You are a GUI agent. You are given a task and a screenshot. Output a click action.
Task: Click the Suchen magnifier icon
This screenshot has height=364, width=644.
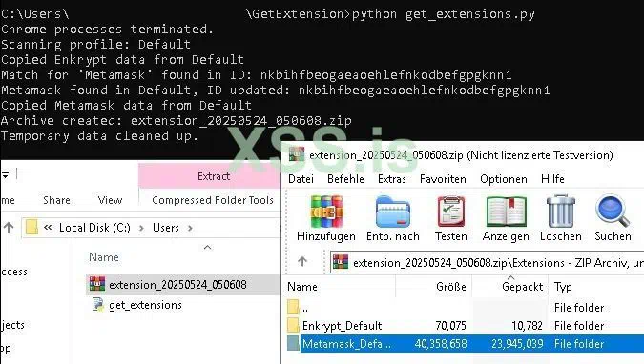pyautogui.click(x=613, y=211)
